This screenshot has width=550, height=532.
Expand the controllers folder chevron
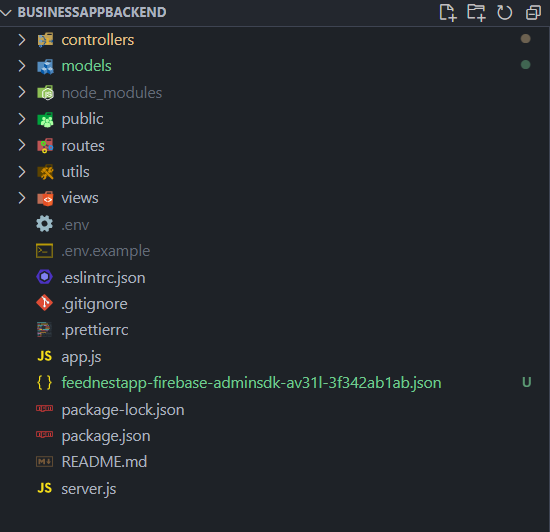pos(22,40)
